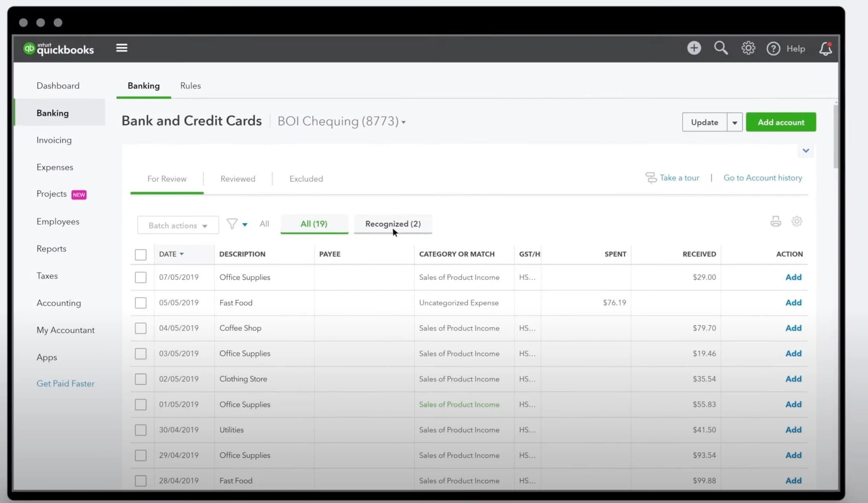Click the QuickBooks logo
Image resolution: width=868 pixels, height=503 pixels.
pyautogui.click(x=59, y=49)
